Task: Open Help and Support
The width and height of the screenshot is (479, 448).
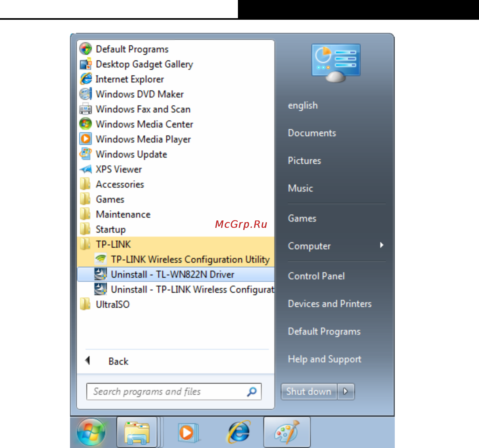Action: 325,359
